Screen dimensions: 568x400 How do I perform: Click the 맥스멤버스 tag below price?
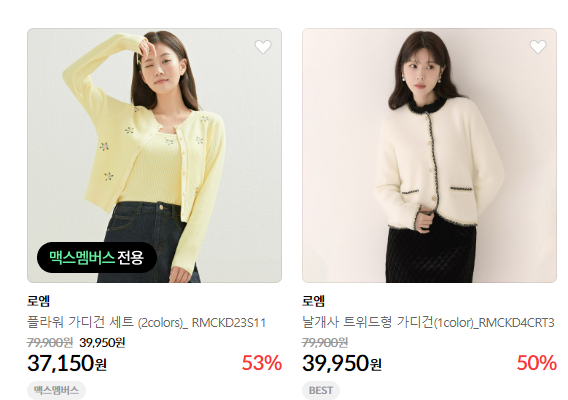56,390
